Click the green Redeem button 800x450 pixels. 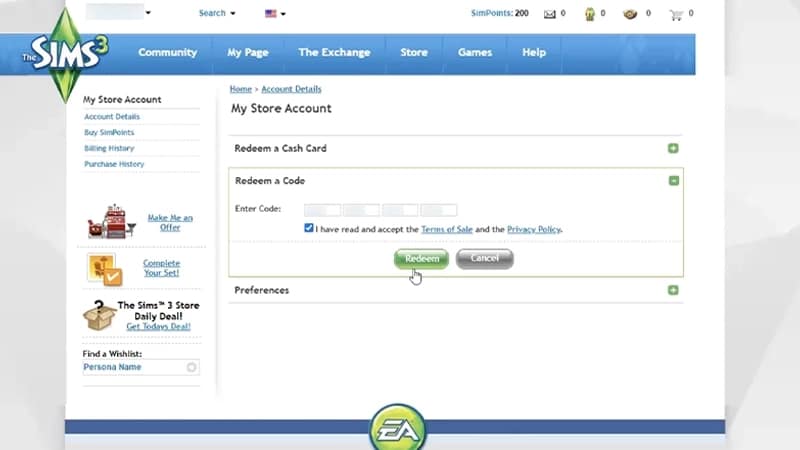tap(421, 259)
